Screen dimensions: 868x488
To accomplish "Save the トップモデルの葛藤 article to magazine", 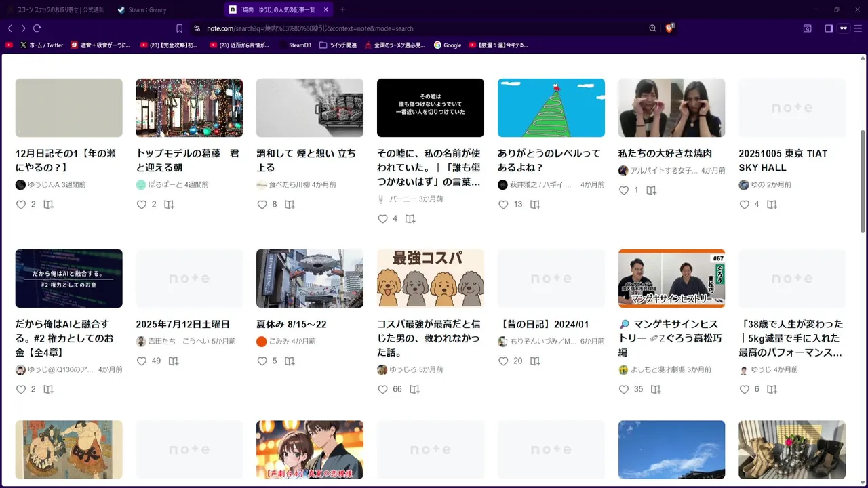I will click(x=170, y=205).
